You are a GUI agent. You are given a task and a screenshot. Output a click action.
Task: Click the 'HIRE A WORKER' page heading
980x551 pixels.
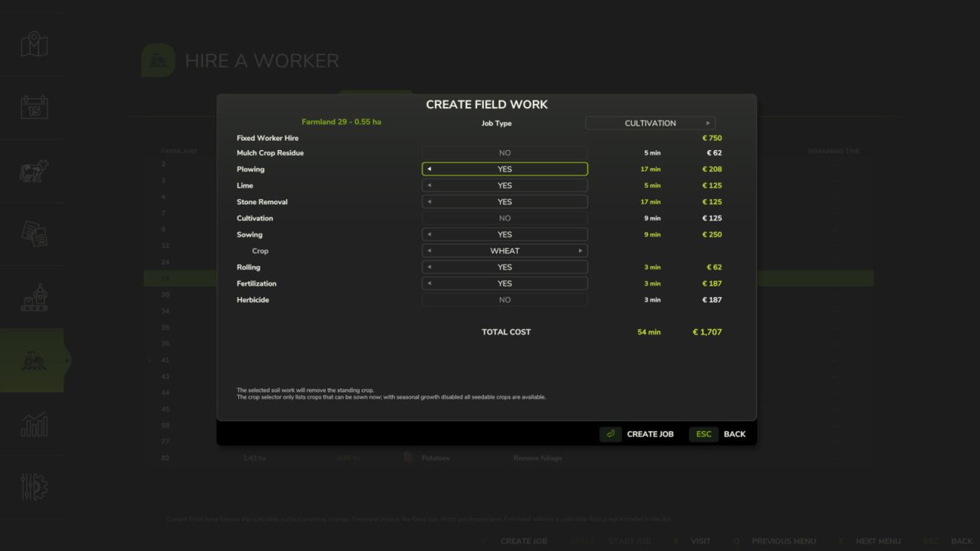[262, 60]
